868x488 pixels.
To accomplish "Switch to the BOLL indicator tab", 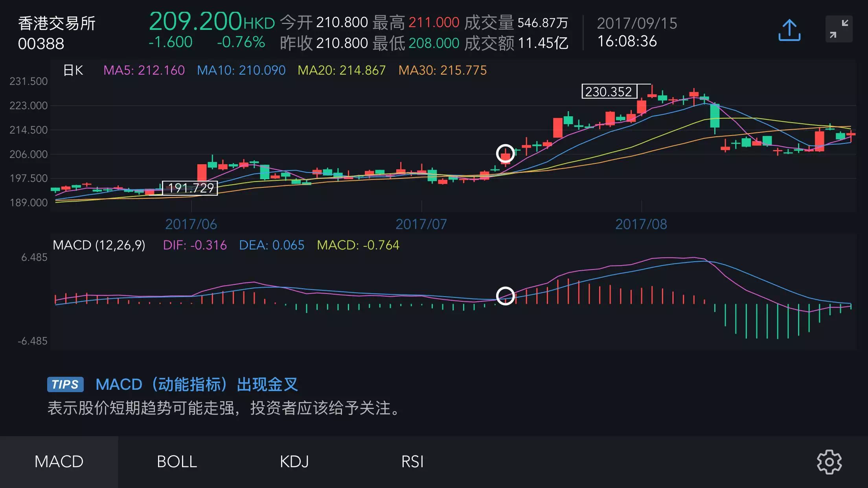I will pos(176,462).
